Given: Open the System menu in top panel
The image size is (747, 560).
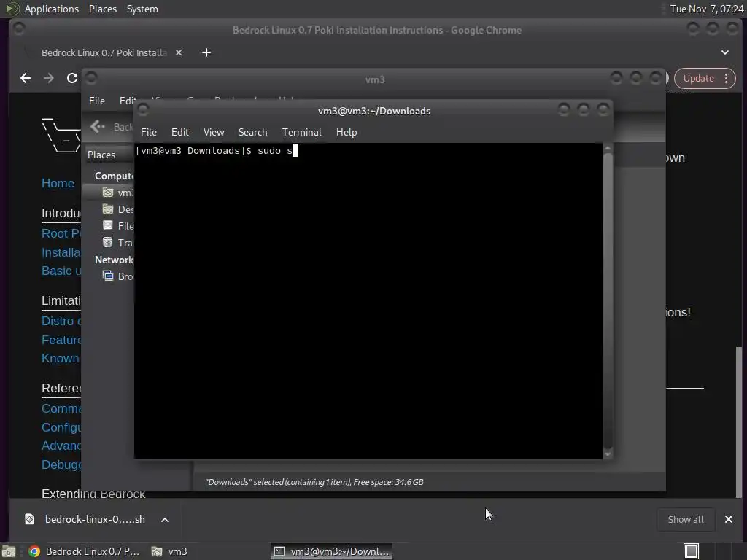Looking at the screenshot, I should click(x=142, y=9).
